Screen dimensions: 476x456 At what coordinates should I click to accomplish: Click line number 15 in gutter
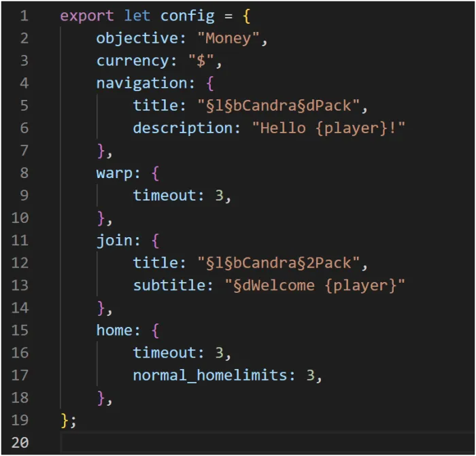(20, 330)
